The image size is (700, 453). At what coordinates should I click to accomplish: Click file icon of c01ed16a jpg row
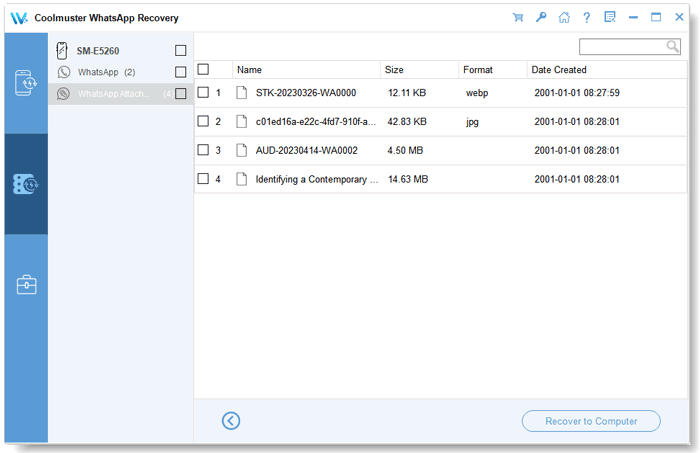[242, 121]
